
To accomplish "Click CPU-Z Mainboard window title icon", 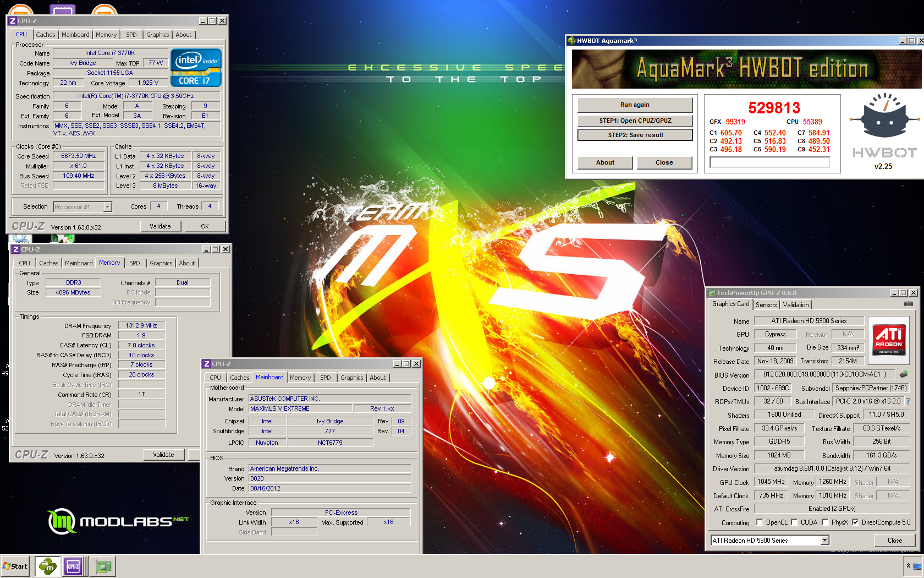I will coord(207,364).
